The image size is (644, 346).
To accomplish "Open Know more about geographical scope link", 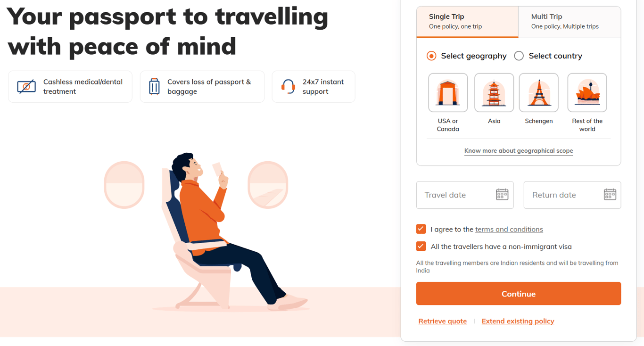I will (x=519, y=151).
